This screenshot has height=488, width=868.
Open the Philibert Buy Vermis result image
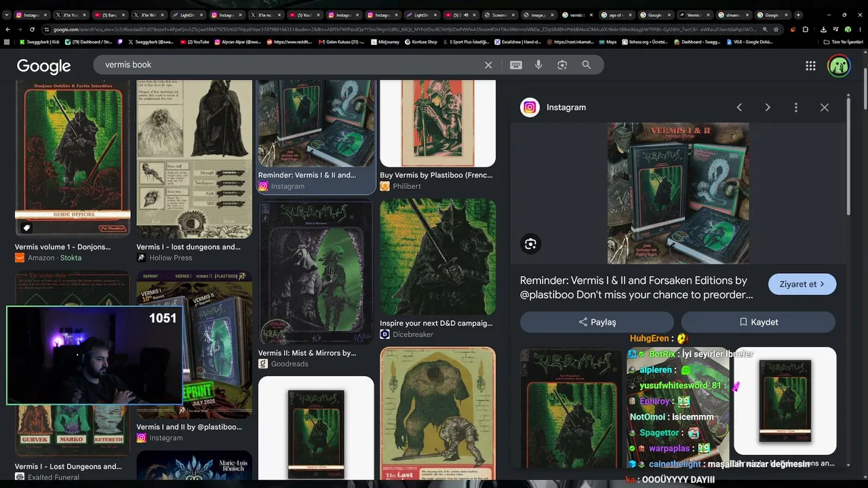437,123
